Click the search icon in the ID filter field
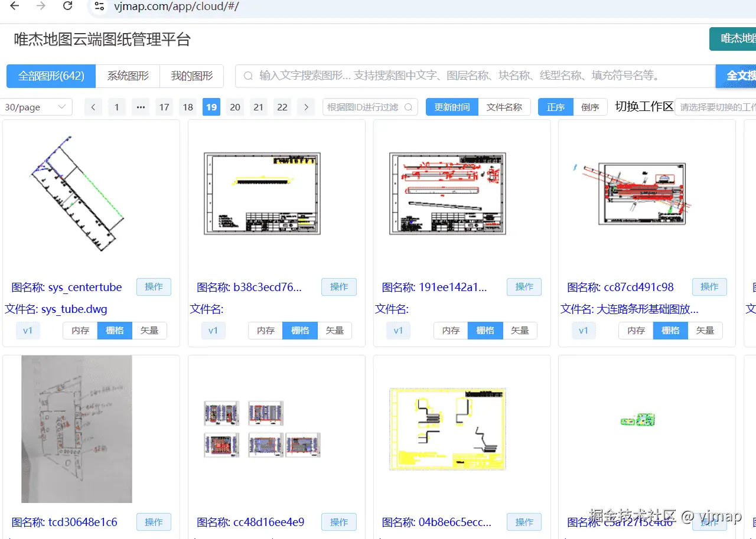 [x=409, y=107]
